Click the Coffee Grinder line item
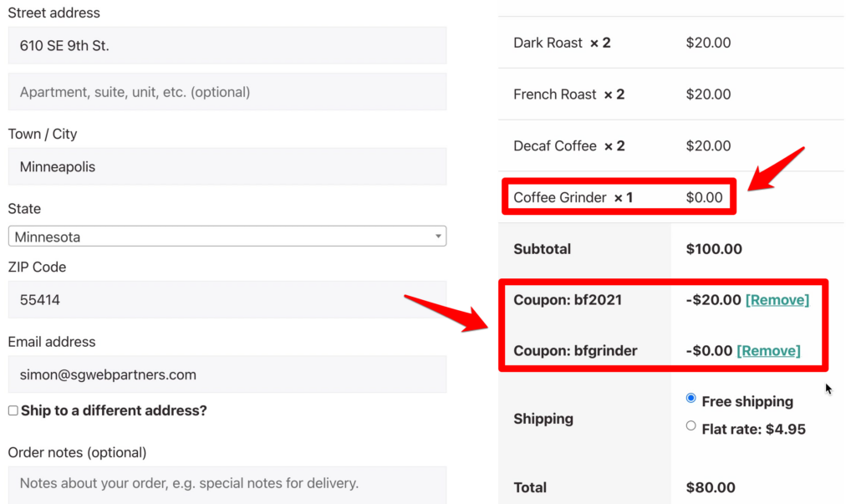The height and width of the screenshot is (504, 856). pyautogui.click(x=619, y=197)
